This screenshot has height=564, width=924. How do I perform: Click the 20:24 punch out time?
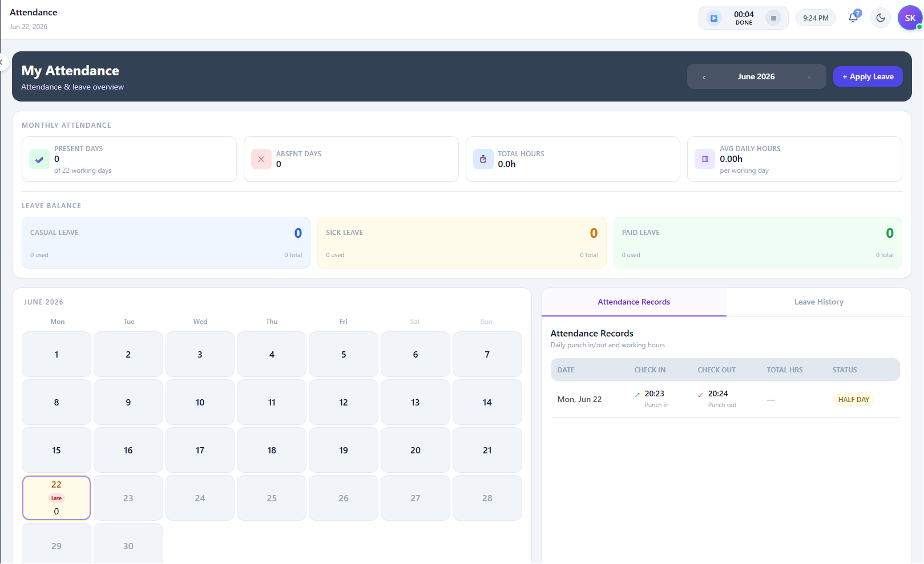pos(718,394)
